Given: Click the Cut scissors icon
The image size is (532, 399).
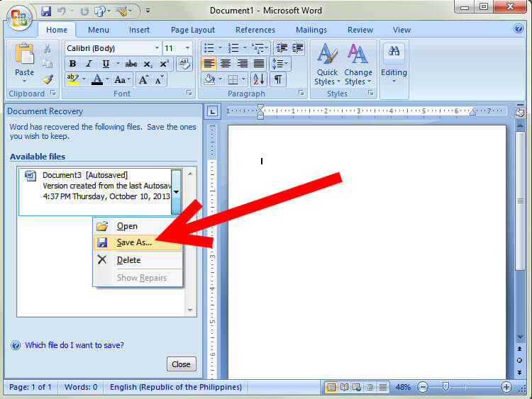Looking at the screenshot, I should click(47, 48).
